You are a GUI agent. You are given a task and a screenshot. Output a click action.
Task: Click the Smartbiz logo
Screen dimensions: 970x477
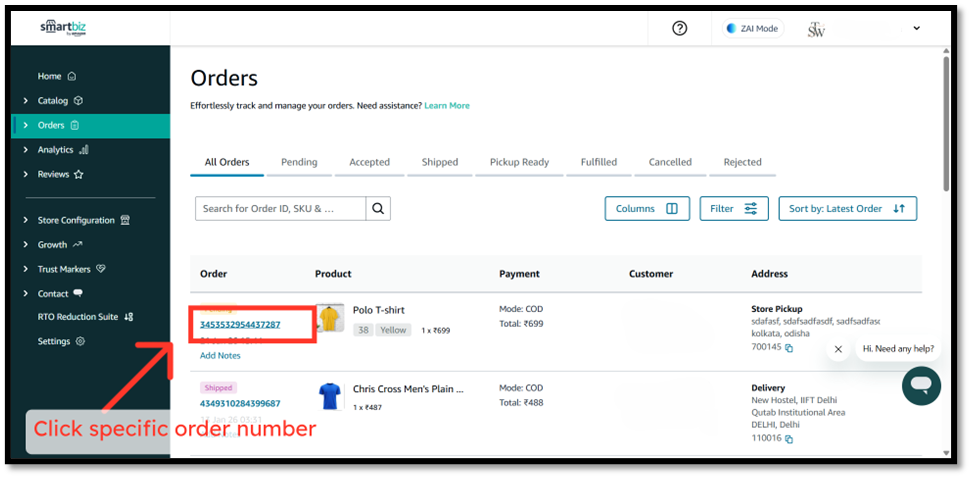coord(62,28)
